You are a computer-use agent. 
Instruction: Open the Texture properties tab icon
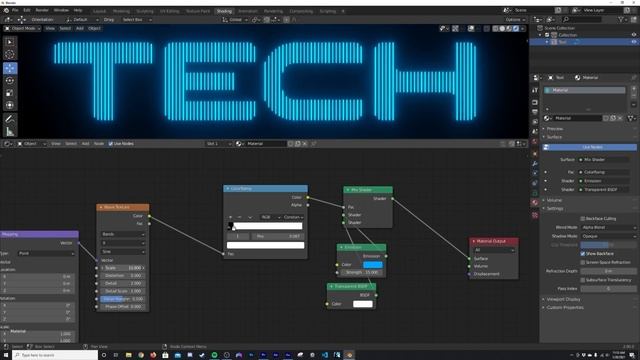[535, 215]
